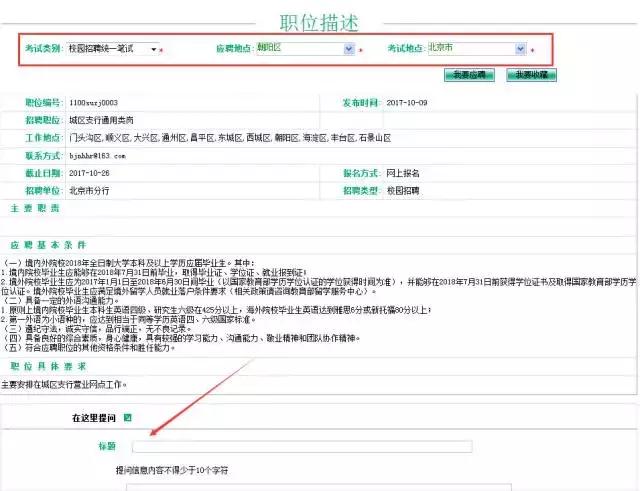Click the green icon beside 在这里提问
Screen dimensions: 640x491
[x=127, y=418]
